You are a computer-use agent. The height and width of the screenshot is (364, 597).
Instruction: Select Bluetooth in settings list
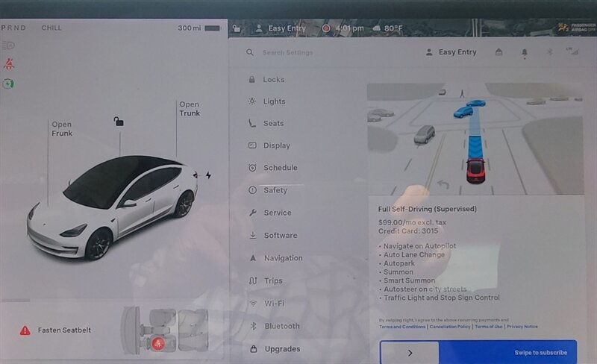(x=275, y=326)
